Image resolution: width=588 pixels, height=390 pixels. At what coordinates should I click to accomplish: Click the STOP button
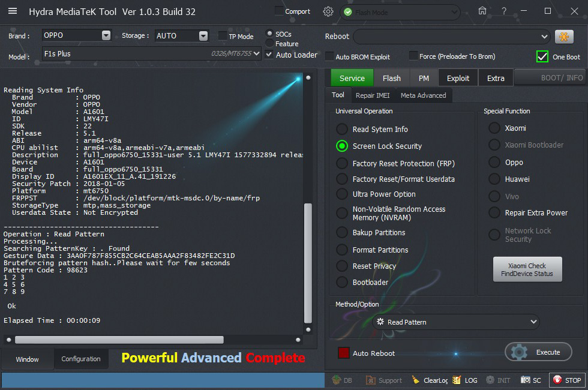[567, 380]
